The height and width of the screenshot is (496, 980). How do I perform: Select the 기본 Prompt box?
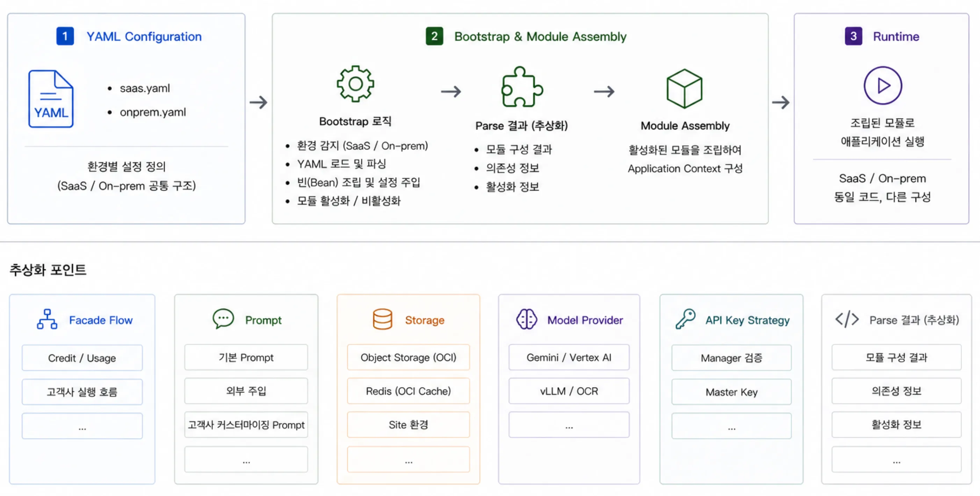tap(246, 357)
